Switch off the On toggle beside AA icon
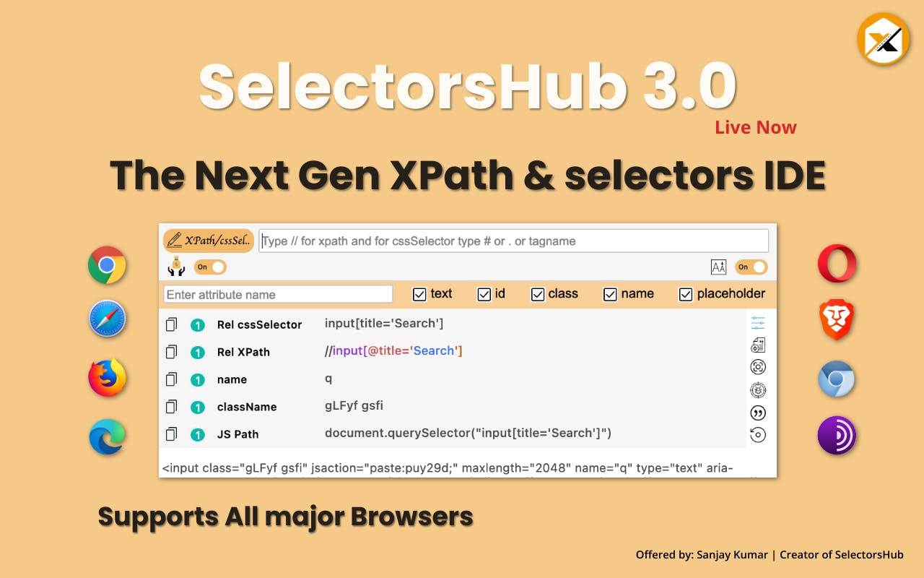 [751, 267]
